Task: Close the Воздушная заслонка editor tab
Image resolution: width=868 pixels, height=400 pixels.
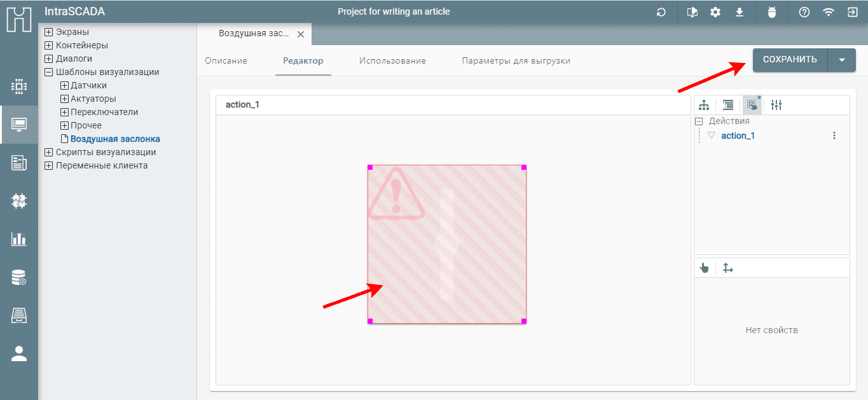Action: tap(301, 34)
